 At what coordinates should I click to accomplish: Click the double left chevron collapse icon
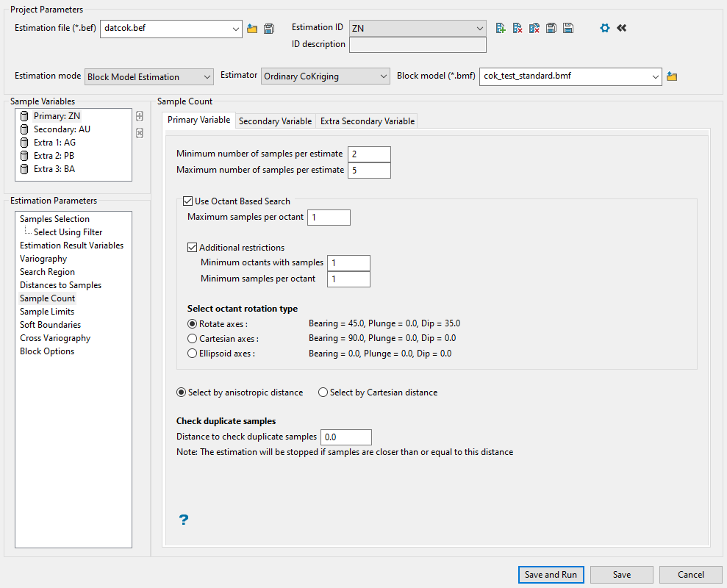(x=621, y=28)
